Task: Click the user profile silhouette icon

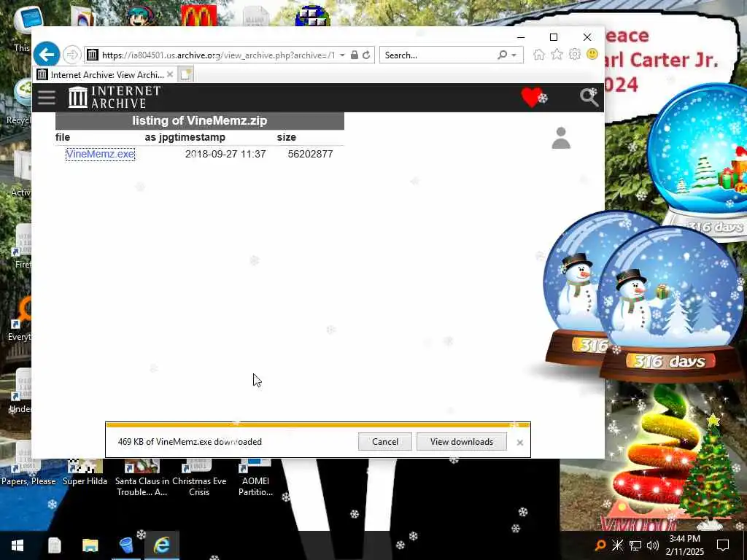Action: (561, 138)
